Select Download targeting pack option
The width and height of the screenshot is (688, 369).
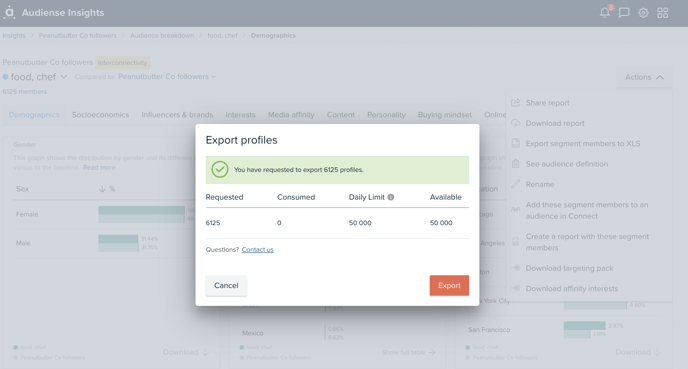[569, 268]
